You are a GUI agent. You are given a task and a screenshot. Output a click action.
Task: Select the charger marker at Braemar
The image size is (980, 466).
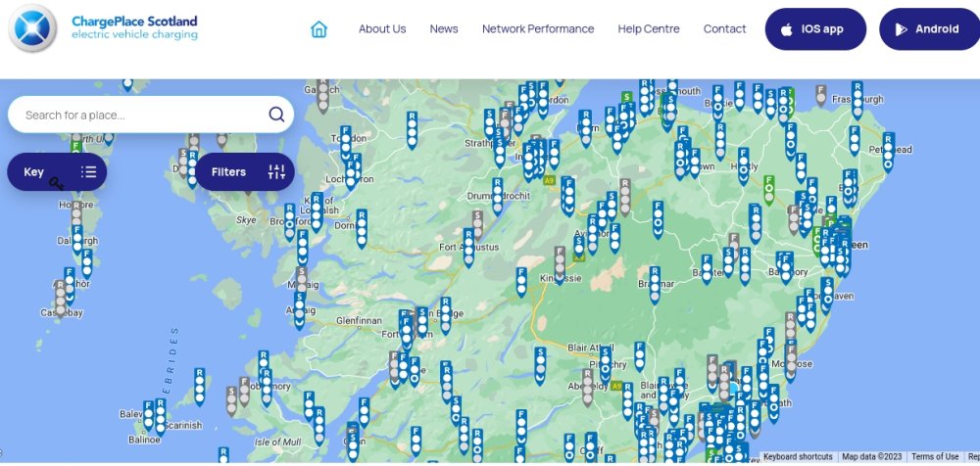[x=655, y=284]
